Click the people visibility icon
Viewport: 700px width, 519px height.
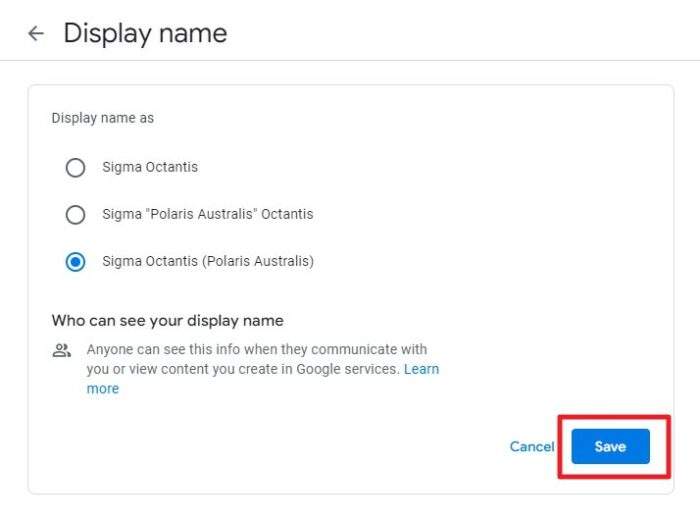[x=62, y=350]
